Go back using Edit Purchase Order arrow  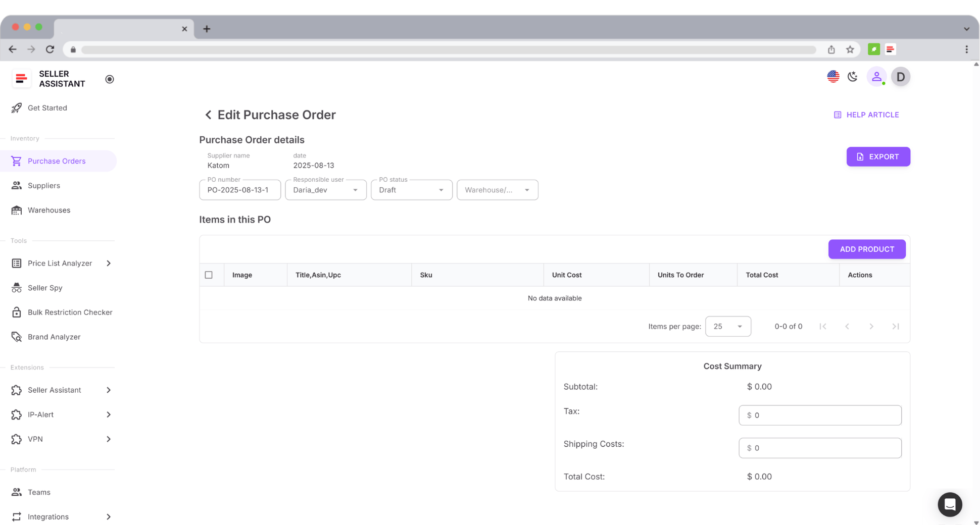point(208,115)
